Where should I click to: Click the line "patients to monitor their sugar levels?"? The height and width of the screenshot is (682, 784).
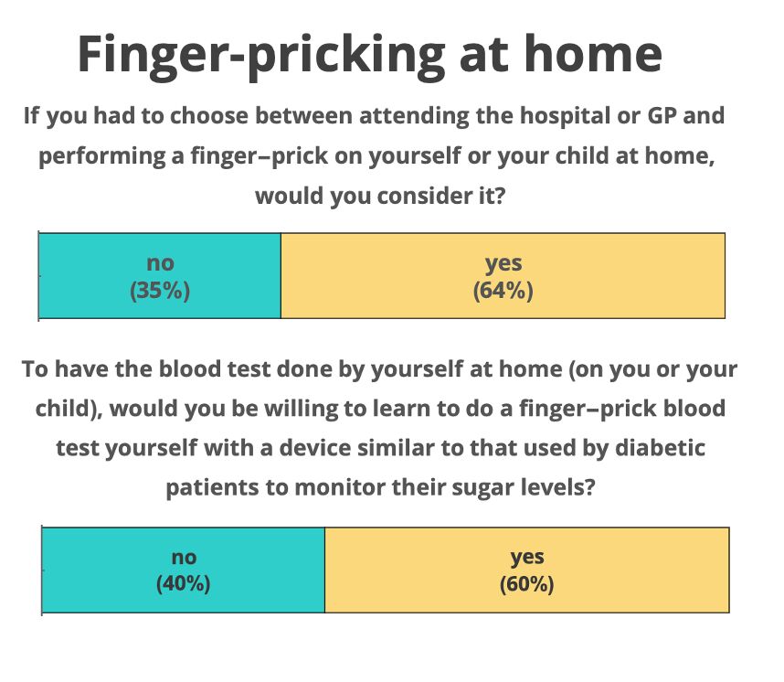[x=380, y=487]
